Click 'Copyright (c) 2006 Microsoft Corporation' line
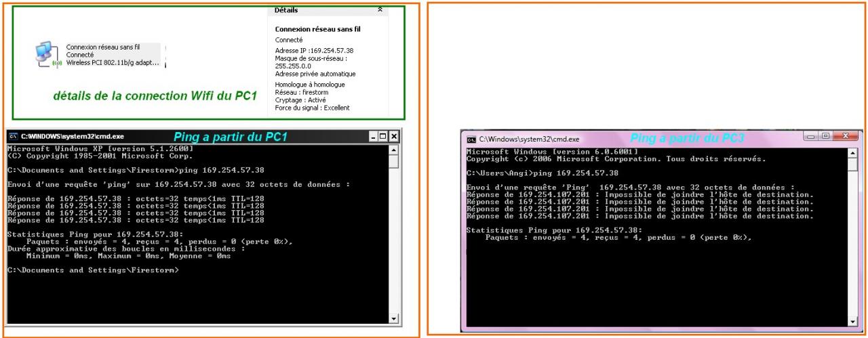 click(616, 159)
